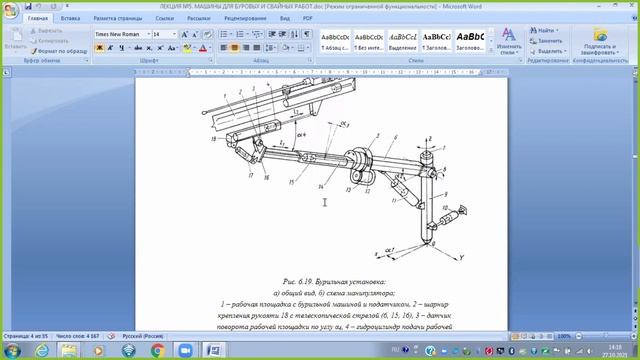Align text left
The height and width of the screenshot is (360, 640).
click(x=224, y=48)
